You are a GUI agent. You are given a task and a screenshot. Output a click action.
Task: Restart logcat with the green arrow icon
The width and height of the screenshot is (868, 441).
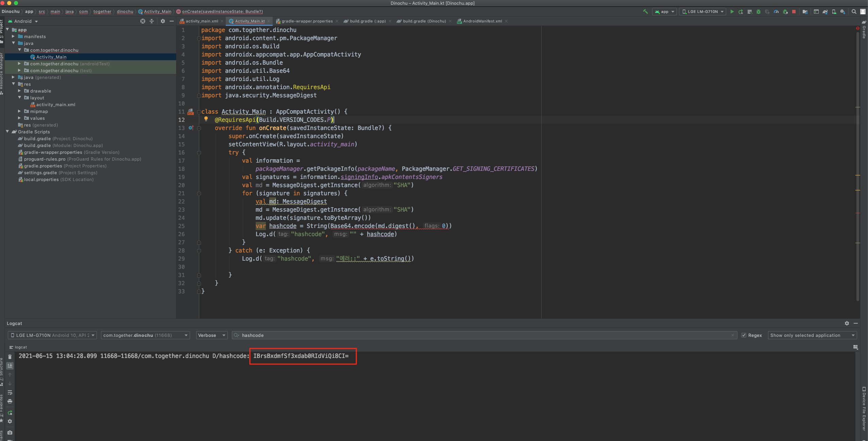click(10, 413)
